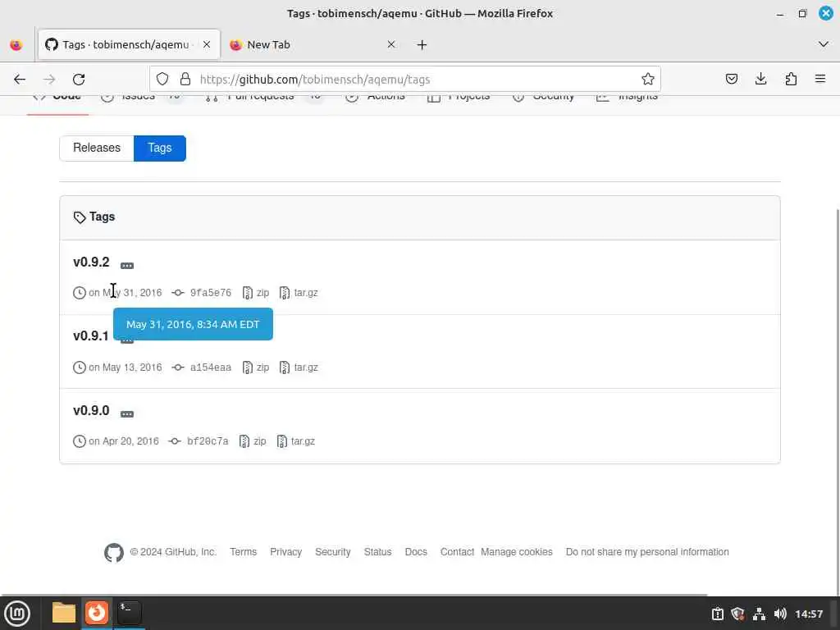Click the 14:57 clock
Screen dimensions: 840x630
[x=808, y=614]
